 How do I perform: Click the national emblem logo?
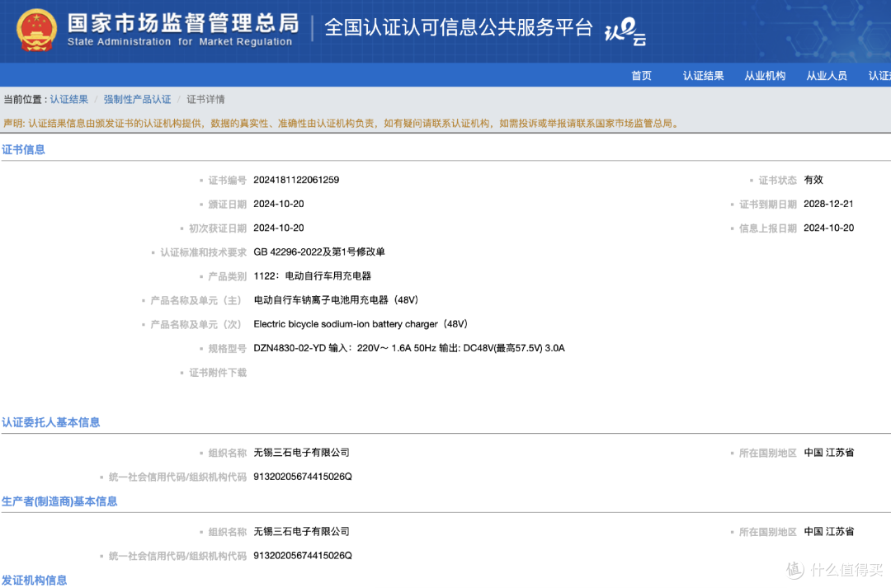36,31
